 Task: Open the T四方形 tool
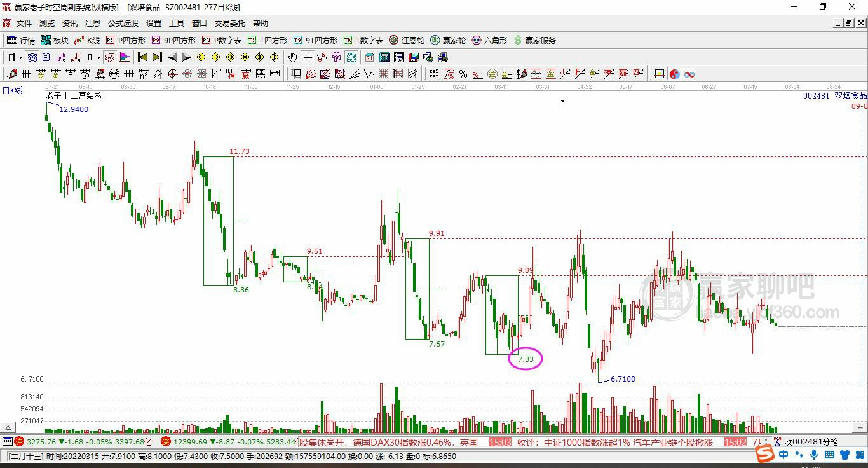click(267, 40)
